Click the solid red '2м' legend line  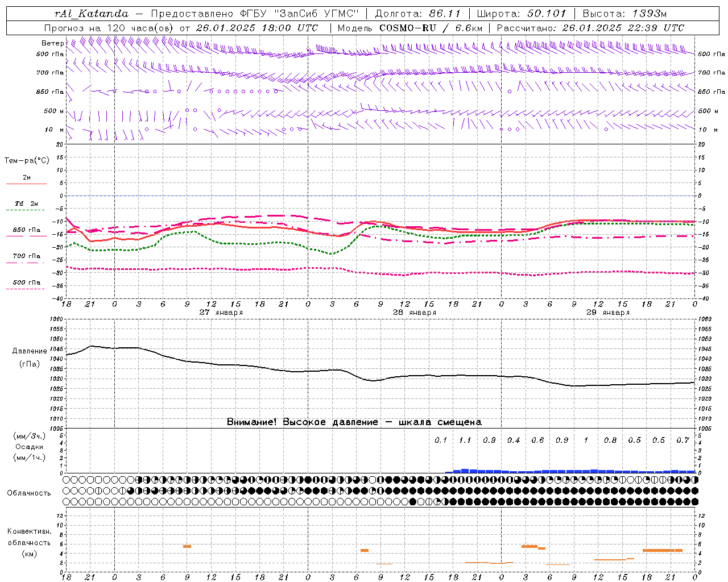click(26, 184)
